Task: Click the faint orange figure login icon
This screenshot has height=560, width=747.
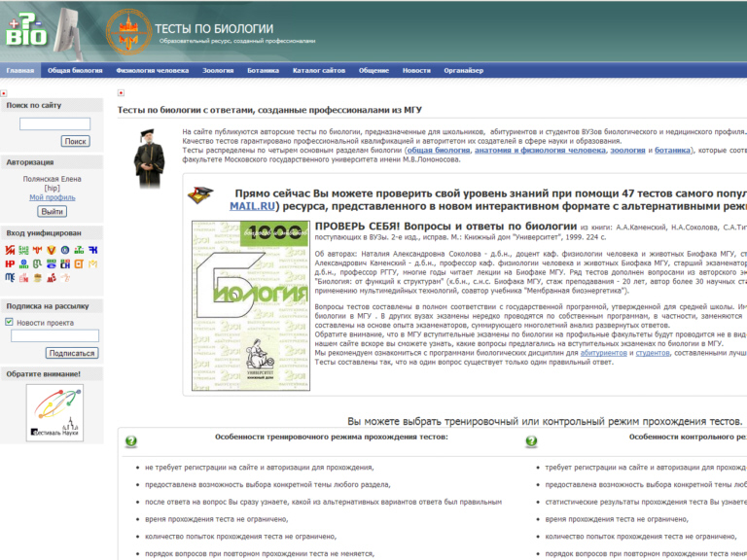Action: (x=65, y=278)
